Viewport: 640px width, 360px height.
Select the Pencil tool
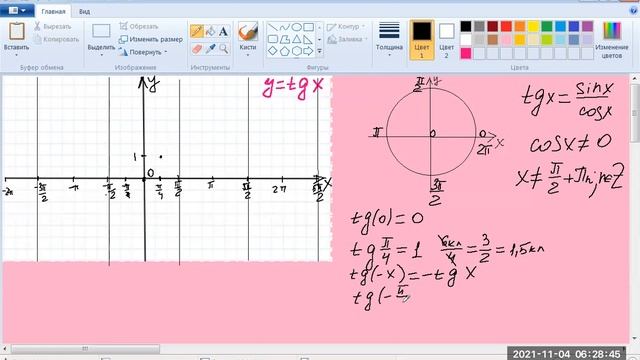point(197,31)
